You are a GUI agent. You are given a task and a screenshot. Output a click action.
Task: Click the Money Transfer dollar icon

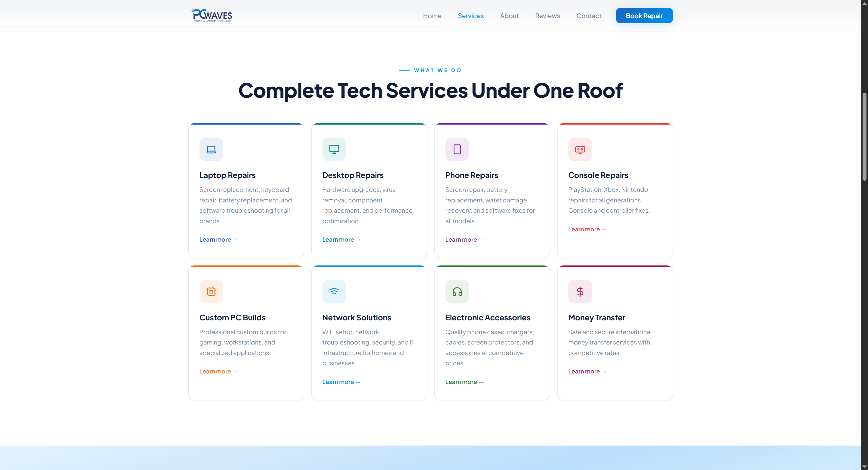click(580, 291)
